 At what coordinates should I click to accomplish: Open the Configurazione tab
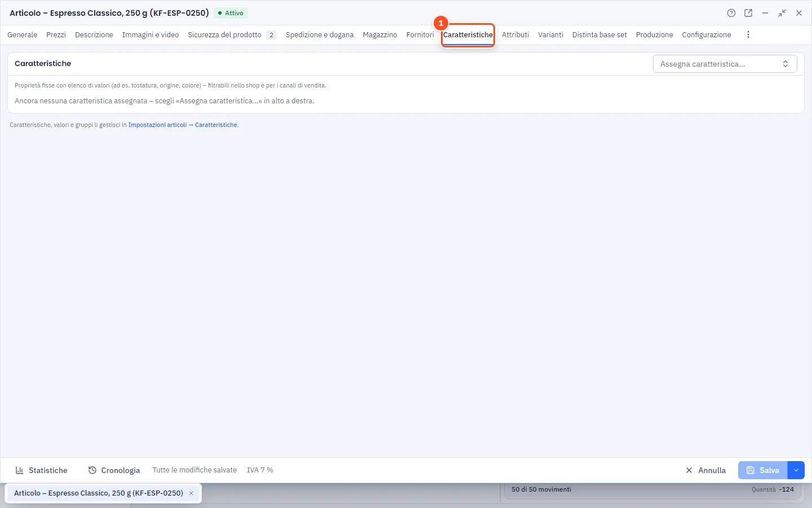click(707, 34)
